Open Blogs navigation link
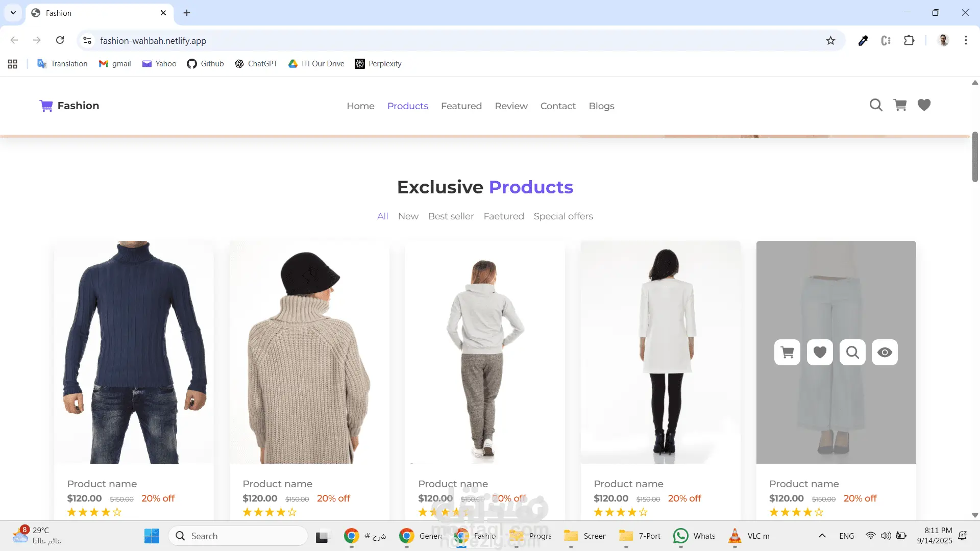 click(601, 106)
